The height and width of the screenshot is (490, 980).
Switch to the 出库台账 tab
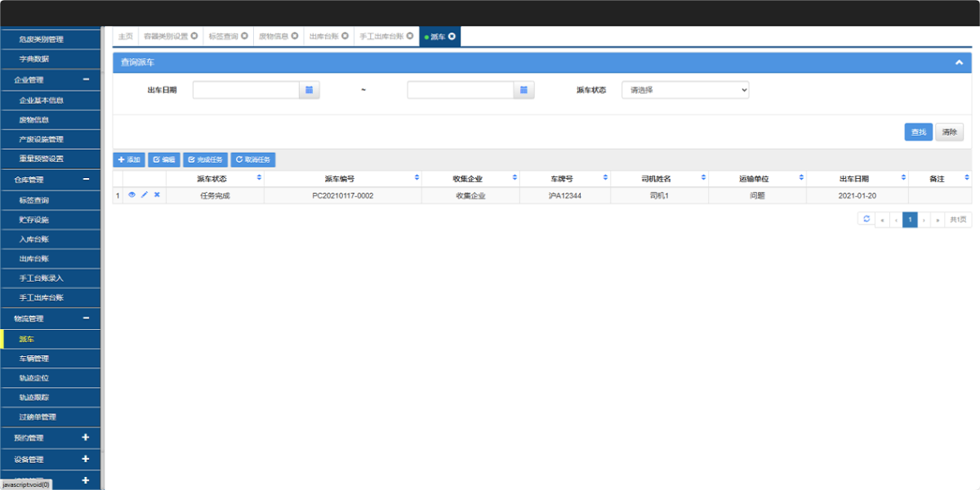(324, 36)
